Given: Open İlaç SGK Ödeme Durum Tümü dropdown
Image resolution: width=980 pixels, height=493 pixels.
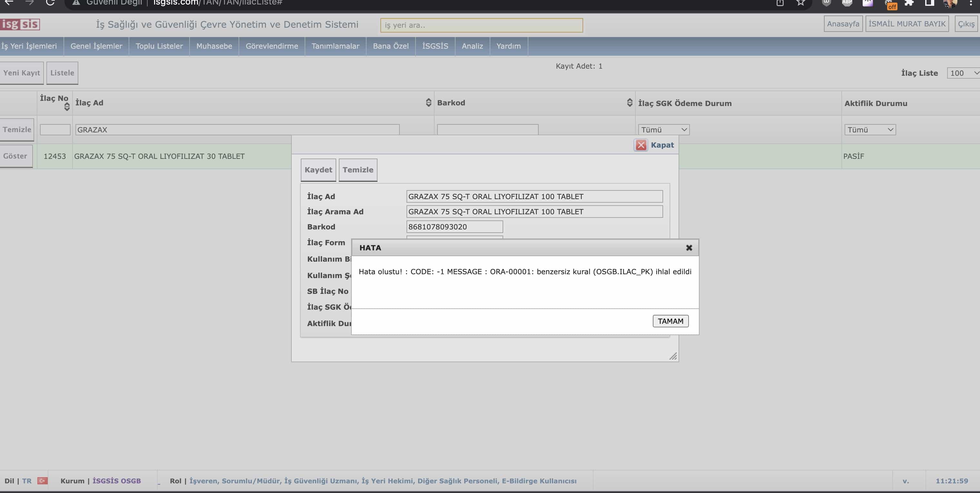Looking at the screenshot, I should click(x=663, y=130).
